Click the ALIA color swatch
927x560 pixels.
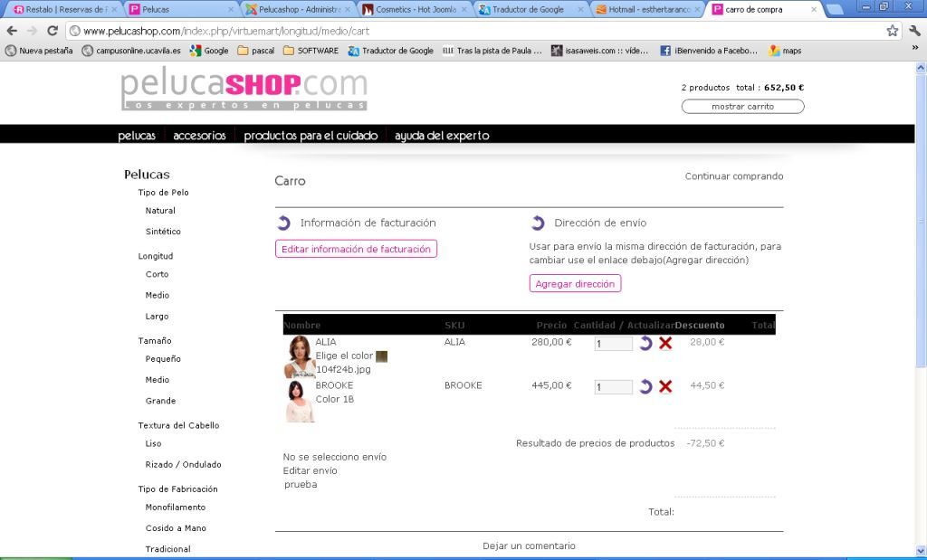point(381,356)
